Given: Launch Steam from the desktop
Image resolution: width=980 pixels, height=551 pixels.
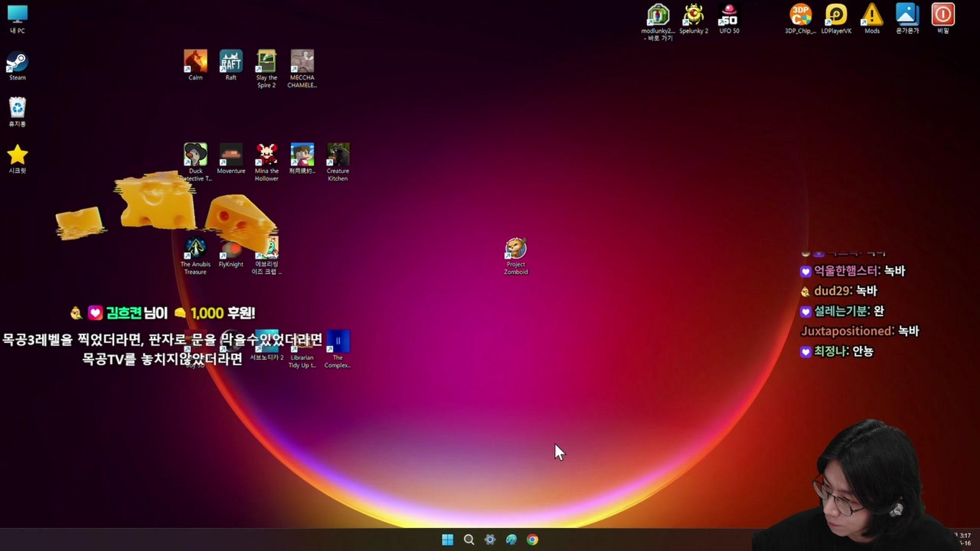Looking at the screenshot, I should [x=18, y=66].
